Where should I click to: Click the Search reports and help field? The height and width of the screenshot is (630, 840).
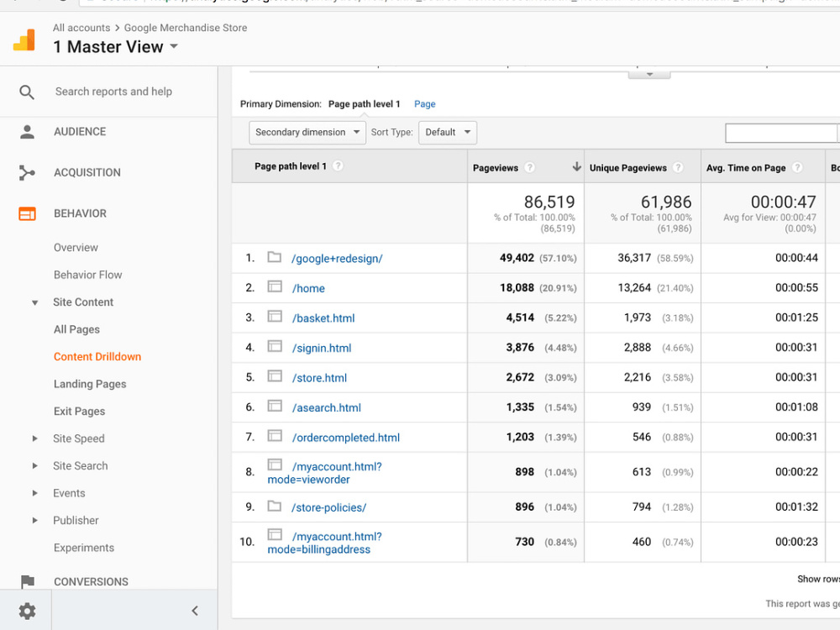click(x=113, y=92)
